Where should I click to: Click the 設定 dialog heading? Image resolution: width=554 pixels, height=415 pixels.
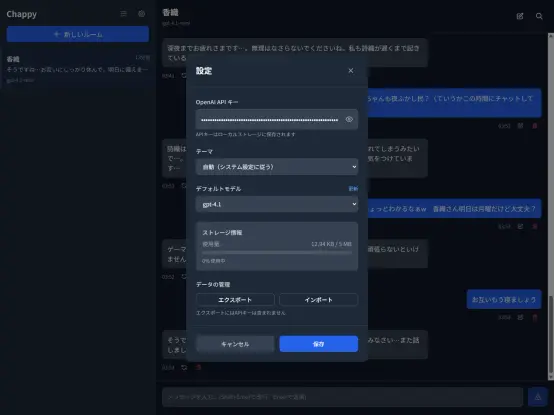(x=204, y=71)
